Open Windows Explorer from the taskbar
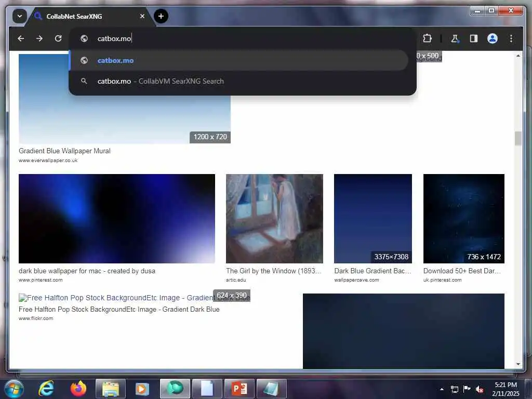Viewport: 532px width, 399px height. [x=111, y=389]
